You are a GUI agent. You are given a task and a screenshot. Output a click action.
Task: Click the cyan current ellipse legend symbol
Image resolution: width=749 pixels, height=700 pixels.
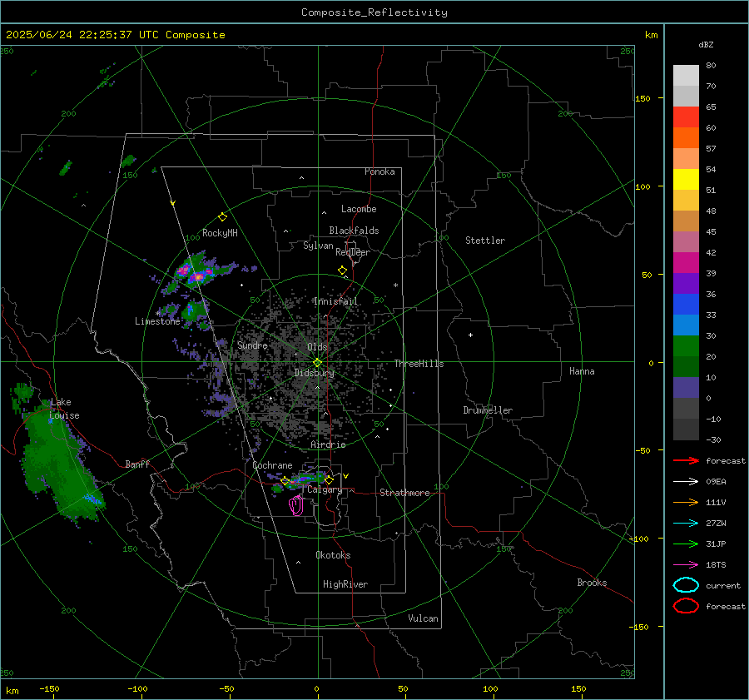pyautogui.click(x=686, y=585)
